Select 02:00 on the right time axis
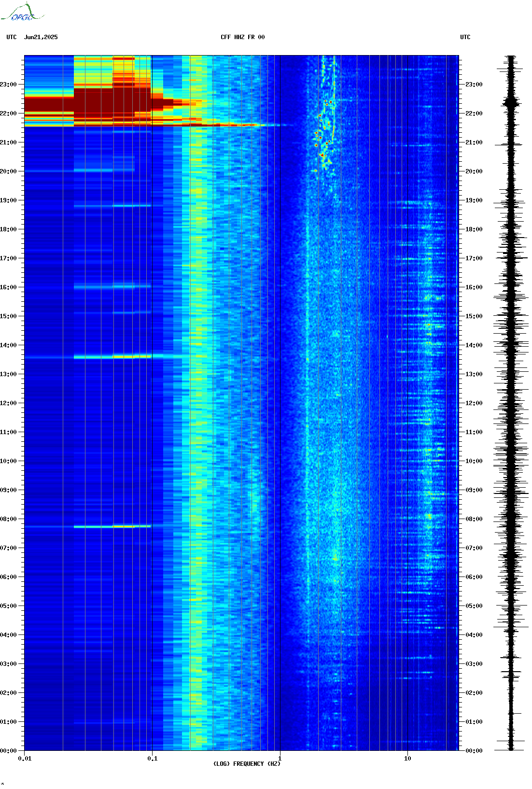532x789 pixels. (x=474, y=693)
